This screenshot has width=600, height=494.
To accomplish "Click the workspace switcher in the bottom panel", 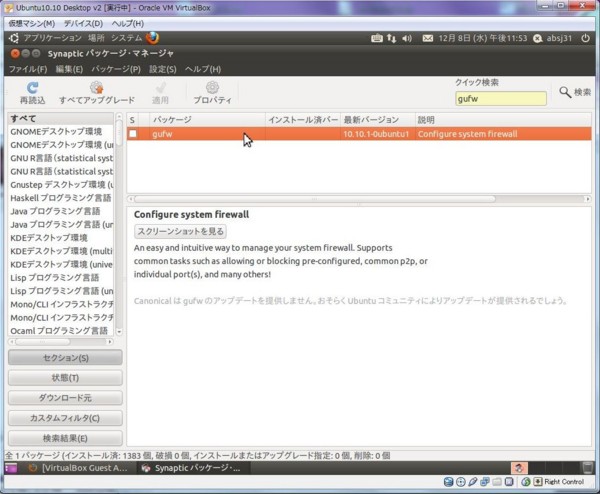I will pyautogui.click(x=546, y=468).
